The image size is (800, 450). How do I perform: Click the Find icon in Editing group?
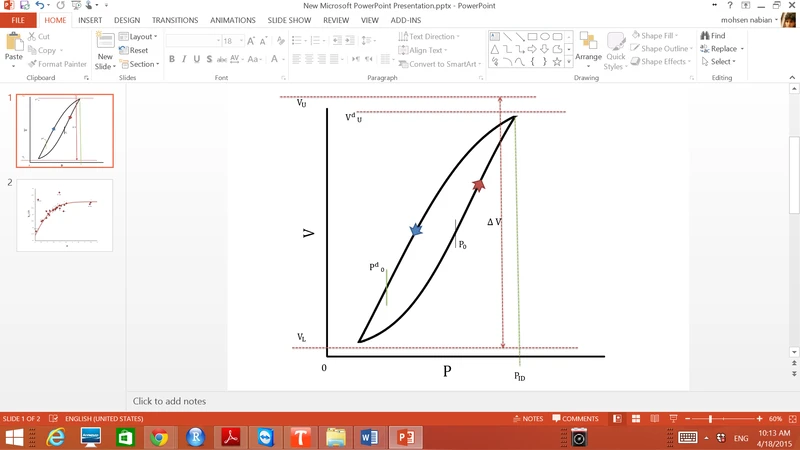[x=712, y=36]
